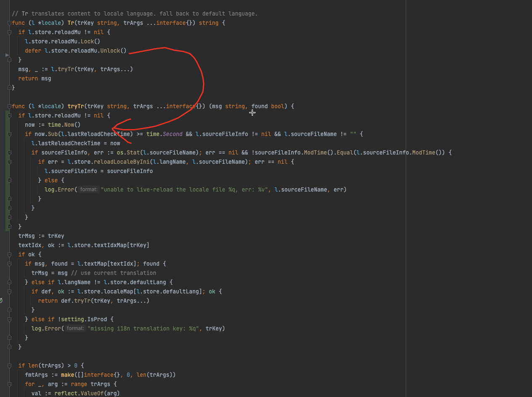The width and height of the screenshot is (532, 397).
Task: Fold the 'else if l.langName != l.store.defaultLang' block
Action: (x=9, y=282)
